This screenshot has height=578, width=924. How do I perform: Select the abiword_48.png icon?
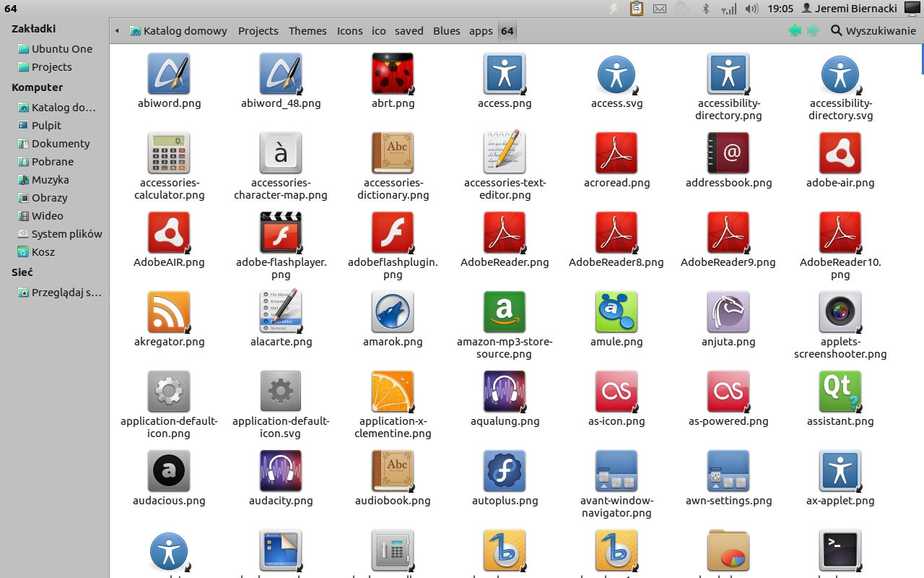pos(281,74)
